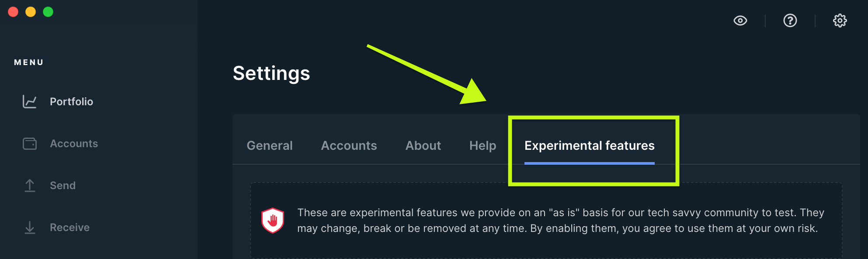
Task: Open settings gear icon
Action: tap(840, 21)
